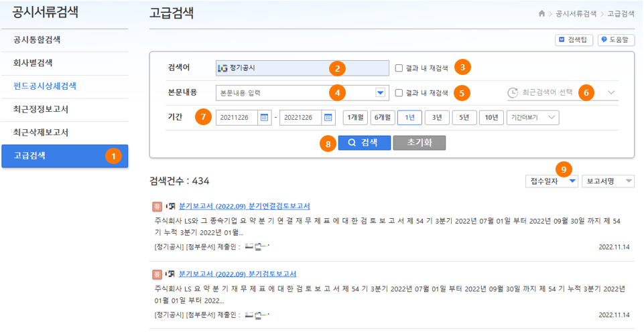Click the clock icon beside 최근검색어 선택
This screenshot has width=644, height=336.
pyautogui.click(x=513, y=93)
